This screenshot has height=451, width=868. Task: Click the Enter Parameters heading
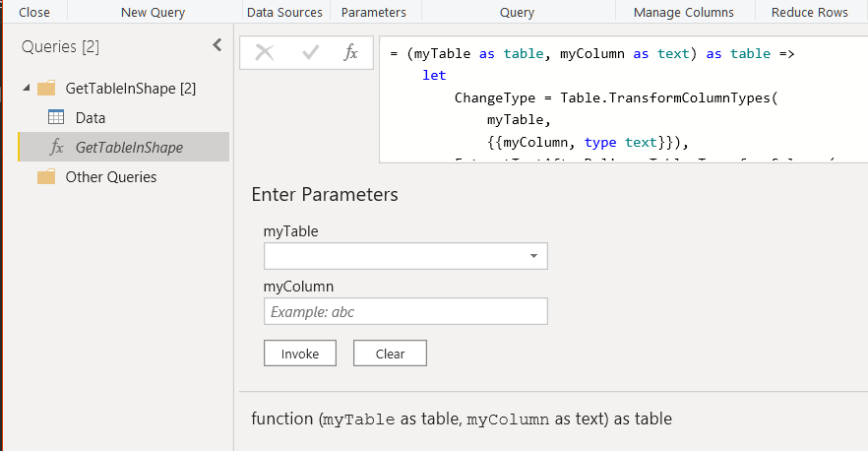tap(325, 194)
